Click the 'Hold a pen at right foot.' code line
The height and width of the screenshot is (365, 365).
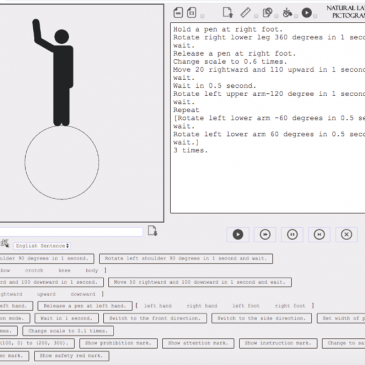coord(228,29)
